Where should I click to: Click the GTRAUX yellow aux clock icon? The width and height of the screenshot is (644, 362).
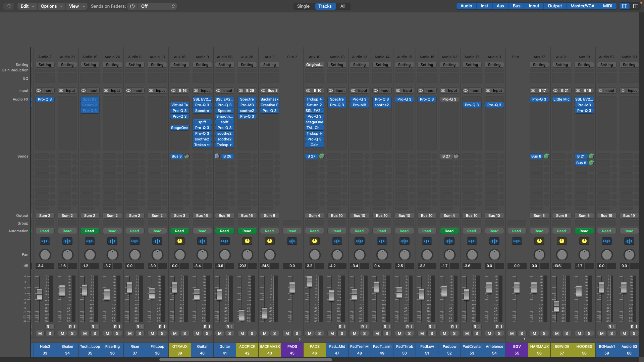point(180,241)
